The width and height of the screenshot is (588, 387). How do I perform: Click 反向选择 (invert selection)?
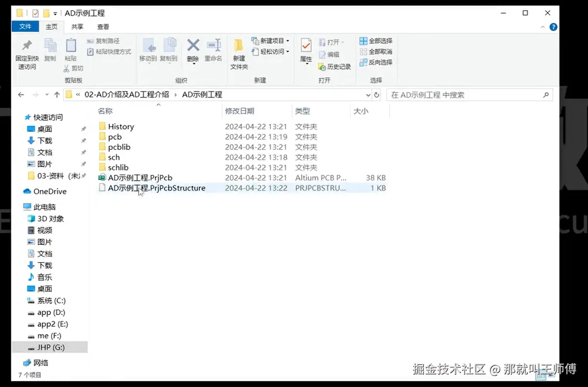point(376,62)
